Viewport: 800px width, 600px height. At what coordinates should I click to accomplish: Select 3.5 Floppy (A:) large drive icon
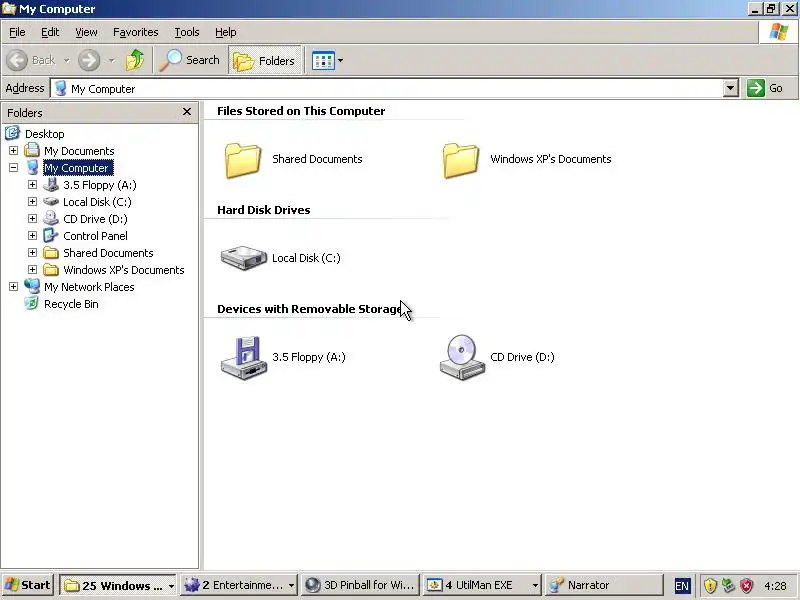click(243, 358)
